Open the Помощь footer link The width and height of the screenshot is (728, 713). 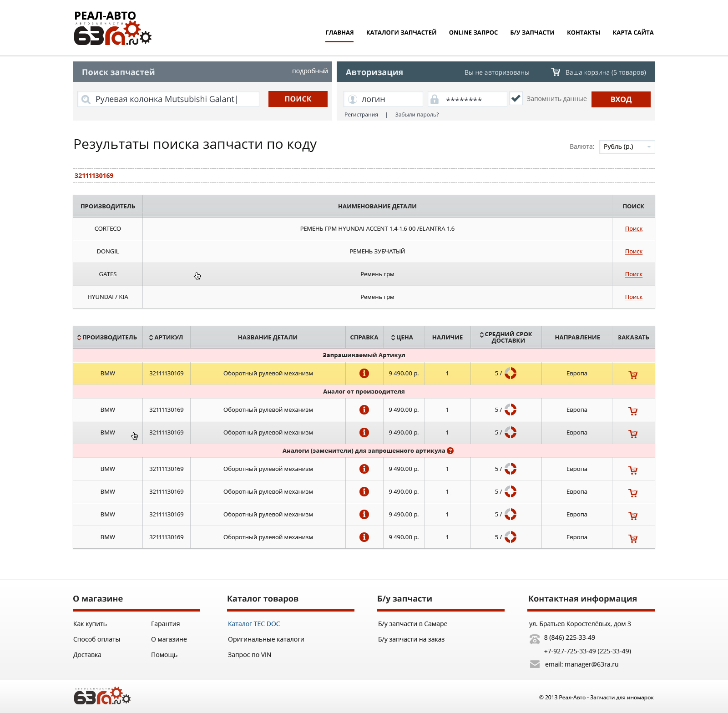click(164, 655)
